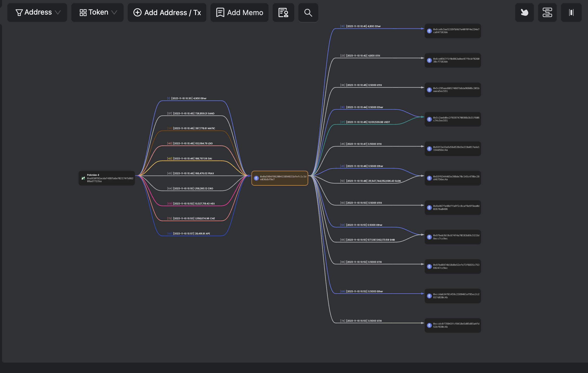Select the 0x93f2a33a5d address node

(x=453, y=149)
